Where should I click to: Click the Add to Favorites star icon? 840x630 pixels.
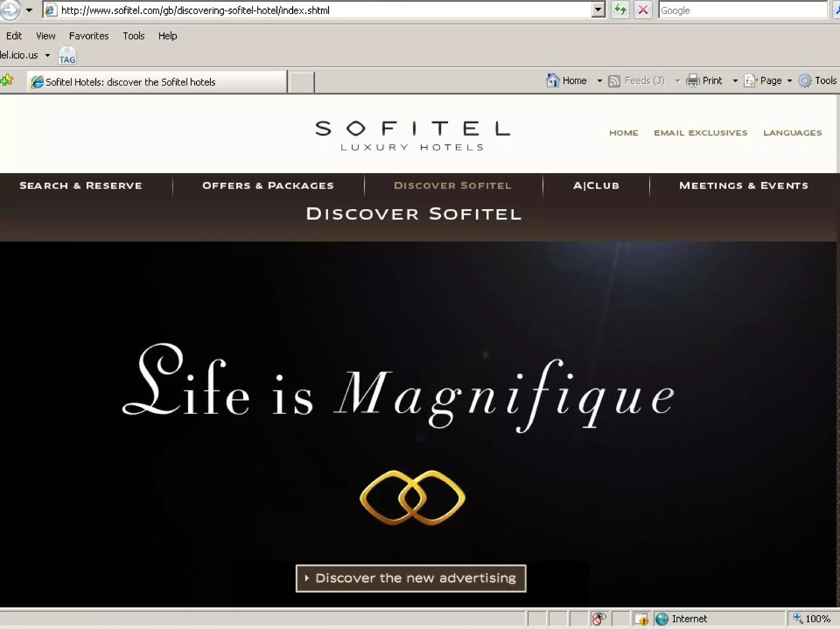pos(7,80)
